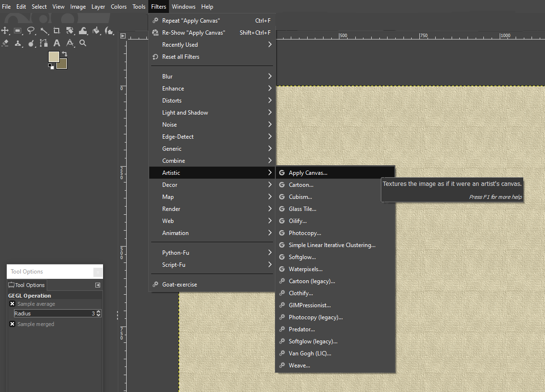Select the Move tool
Image resolution: width=545 pixels, height=392 pixels.
pyautogui.click(x=5, y=31)
